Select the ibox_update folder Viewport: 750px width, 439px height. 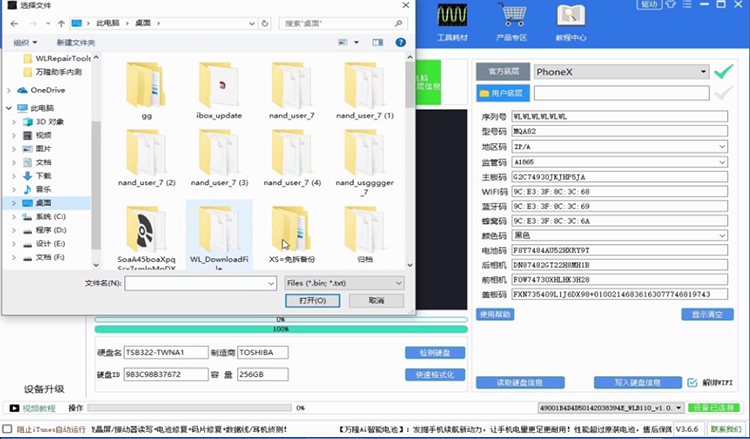tap(219, 91)
